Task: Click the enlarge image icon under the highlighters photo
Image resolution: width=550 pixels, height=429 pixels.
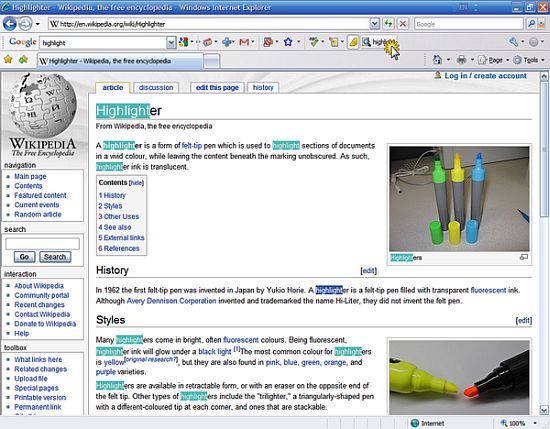Action: (x=524, y=257)
